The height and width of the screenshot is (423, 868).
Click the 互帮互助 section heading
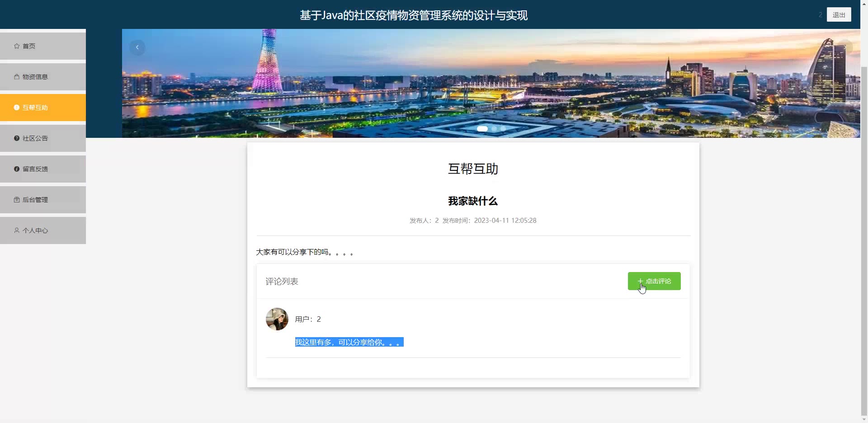tap(473, 169)
